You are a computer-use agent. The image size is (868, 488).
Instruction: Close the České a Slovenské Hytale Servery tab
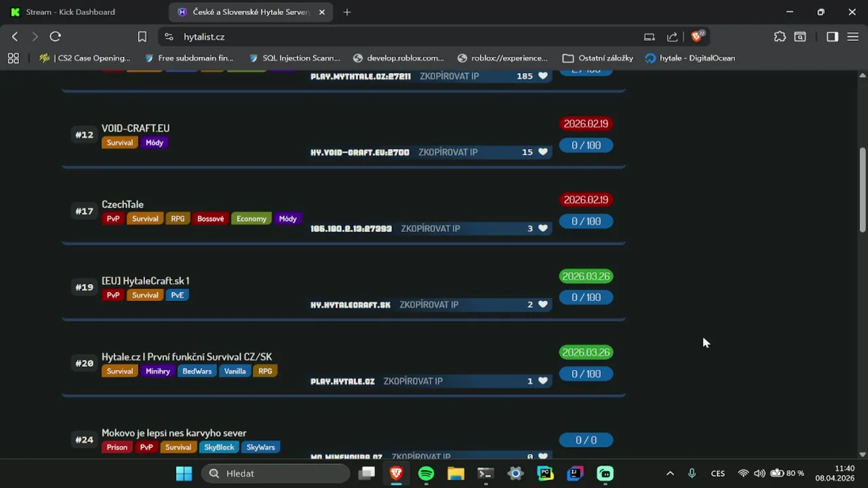click(322, 12)
